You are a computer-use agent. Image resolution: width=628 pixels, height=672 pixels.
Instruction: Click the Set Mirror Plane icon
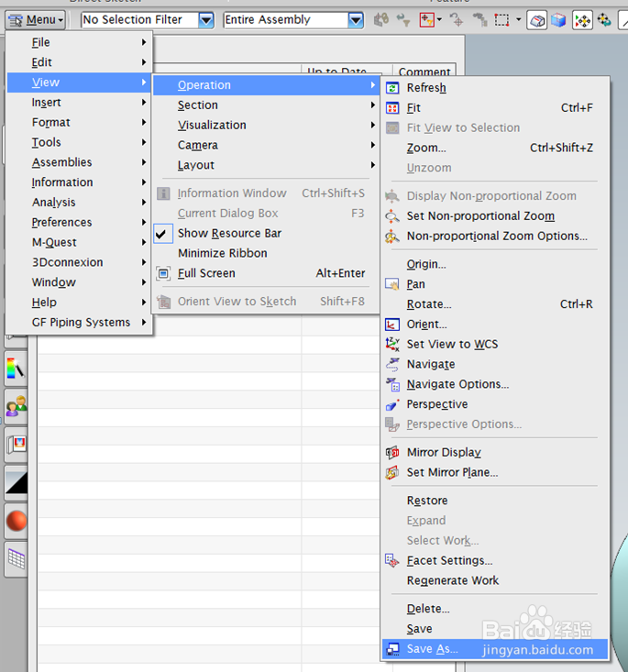coord(392,473)
